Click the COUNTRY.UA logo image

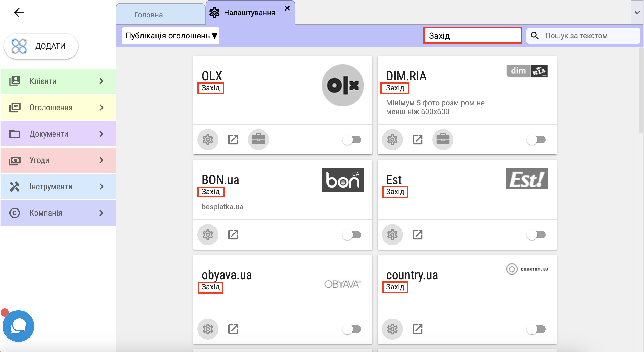pyautogui.click(x=527, y=269)
